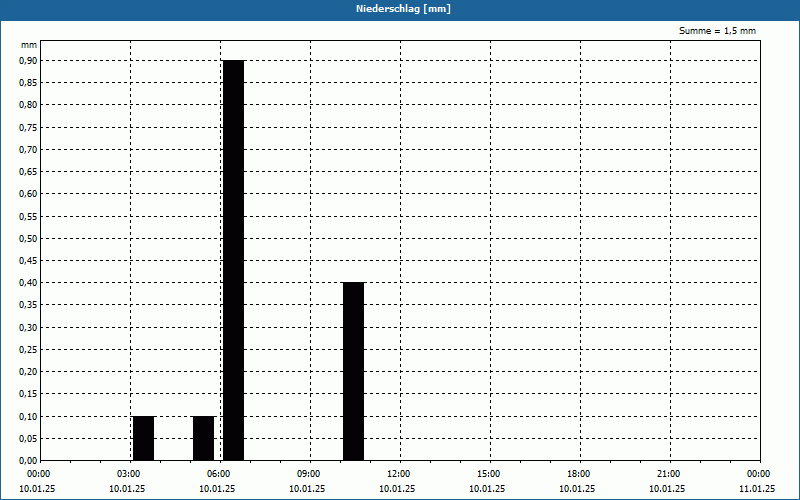Click the 0,10 mm bar just after 03:00
The height and width of the screenshot is (500, 800).
(143, 438)
